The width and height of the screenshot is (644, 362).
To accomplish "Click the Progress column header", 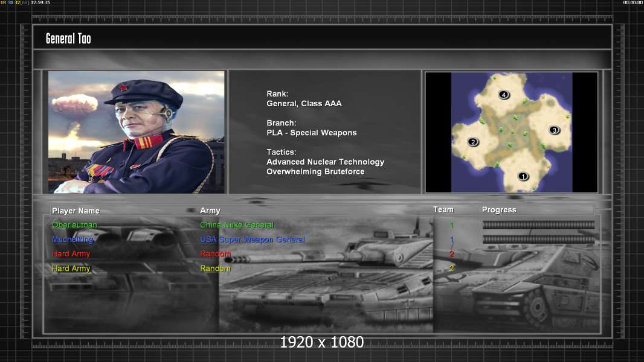I will pyautogui.click(x=499, y=210).
